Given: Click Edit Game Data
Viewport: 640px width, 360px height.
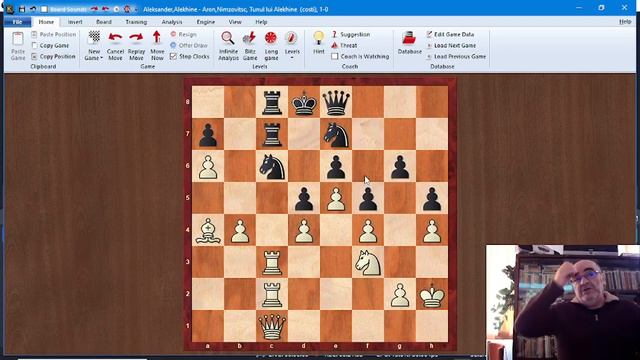Looking at the screenshot, I should [450, 35].
